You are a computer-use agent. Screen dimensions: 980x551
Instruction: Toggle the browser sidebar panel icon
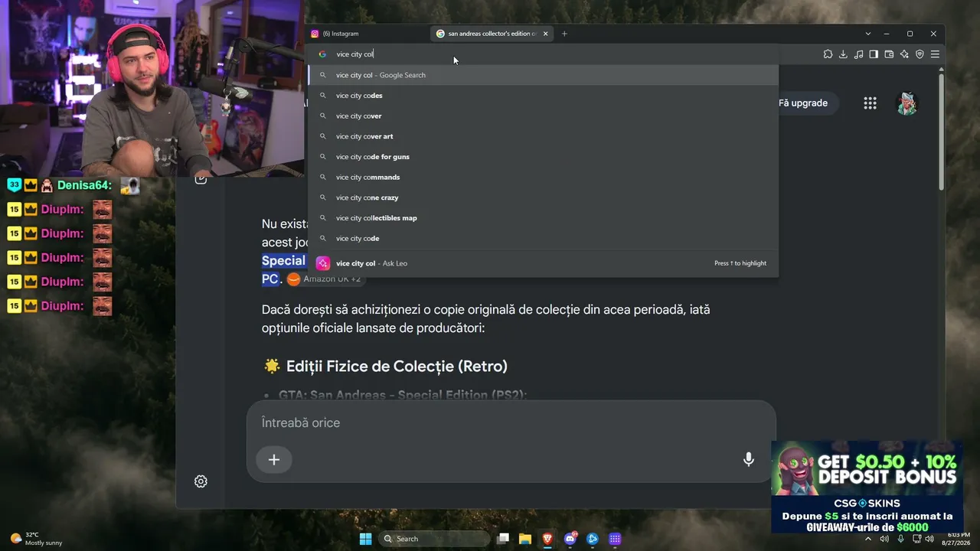point(874,54)
